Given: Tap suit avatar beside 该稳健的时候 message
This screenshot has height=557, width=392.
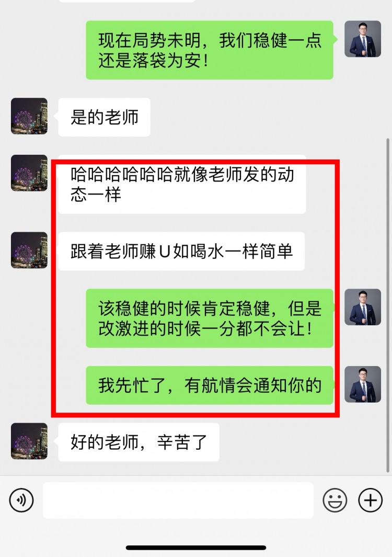Looking at the screenshot, I should click(363, 307).
